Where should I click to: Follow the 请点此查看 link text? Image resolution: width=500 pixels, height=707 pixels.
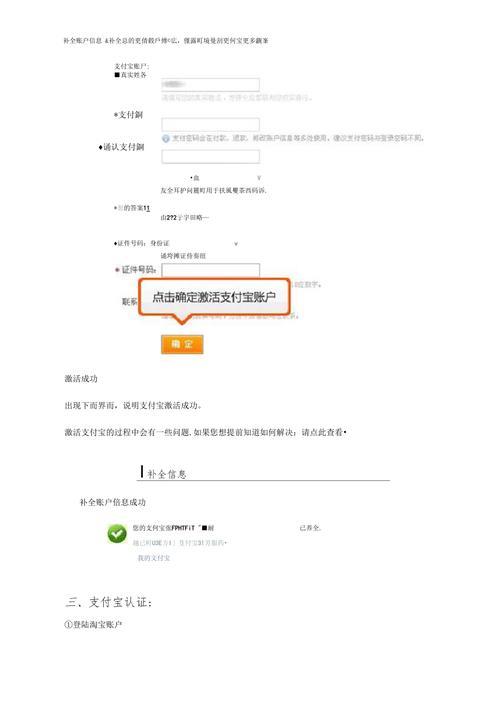(322, 432)
